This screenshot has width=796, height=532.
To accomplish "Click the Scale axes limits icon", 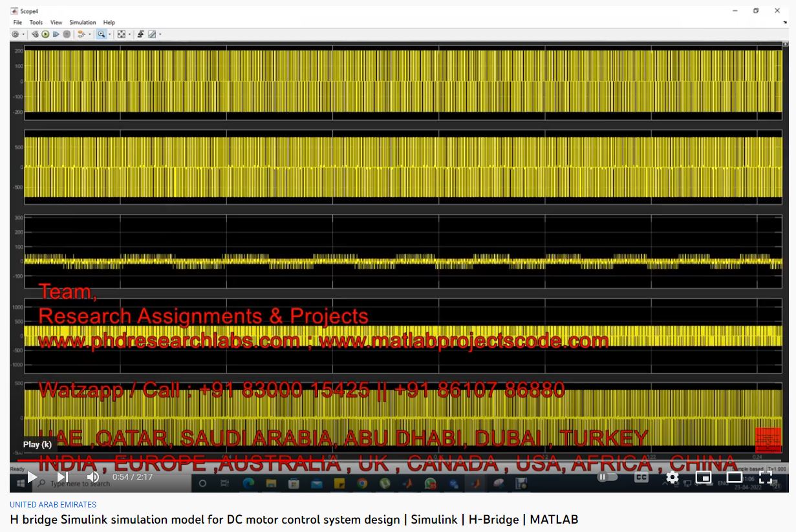I will tap(121, 34).
